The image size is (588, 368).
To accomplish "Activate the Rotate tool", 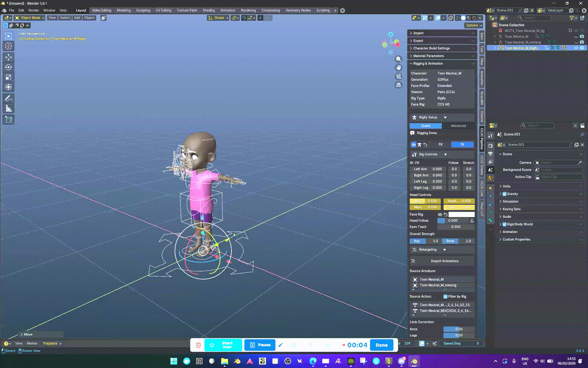I will 9,67.
